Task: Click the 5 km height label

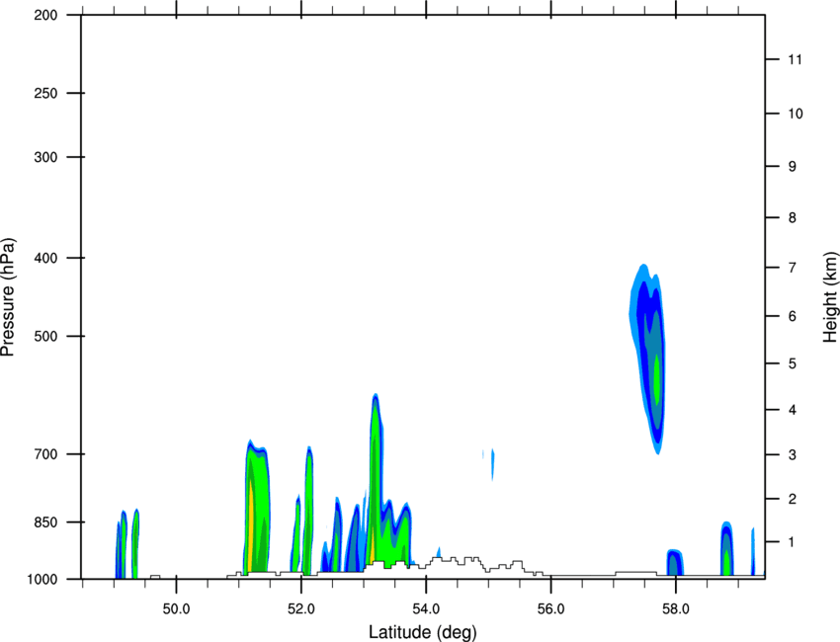Action: (793, 363)
